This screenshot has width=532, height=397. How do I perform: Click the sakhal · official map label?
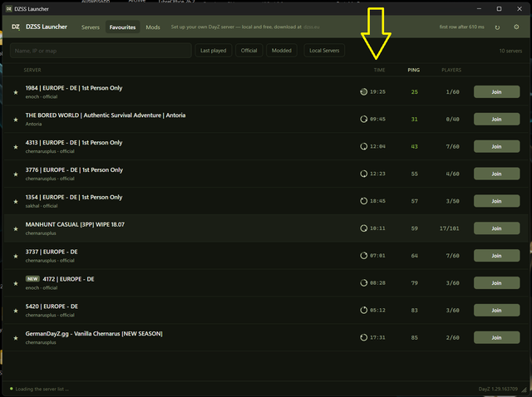click(x=42, y=206)
